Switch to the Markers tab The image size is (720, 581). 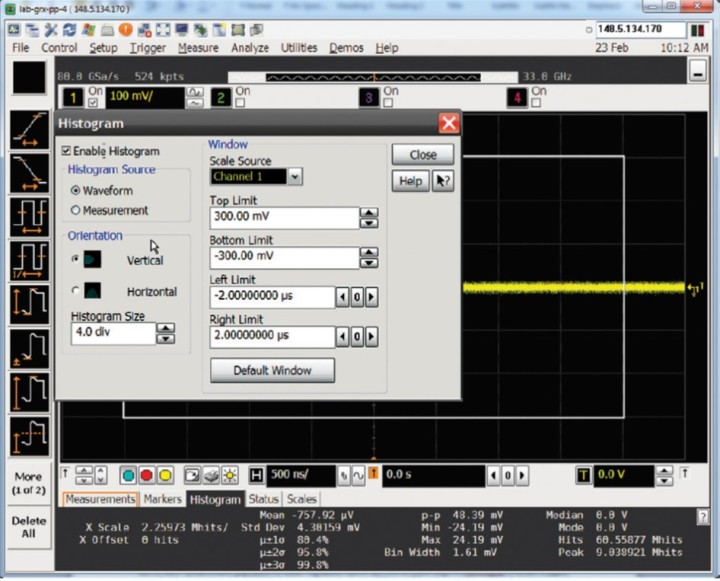163,499
